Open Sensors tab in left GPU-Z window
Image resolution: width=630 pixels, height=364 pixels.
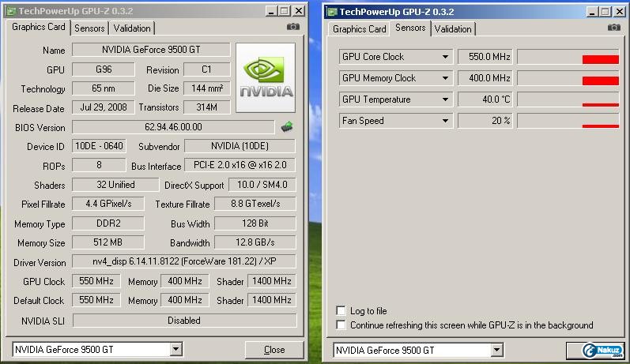coord(89,28)
